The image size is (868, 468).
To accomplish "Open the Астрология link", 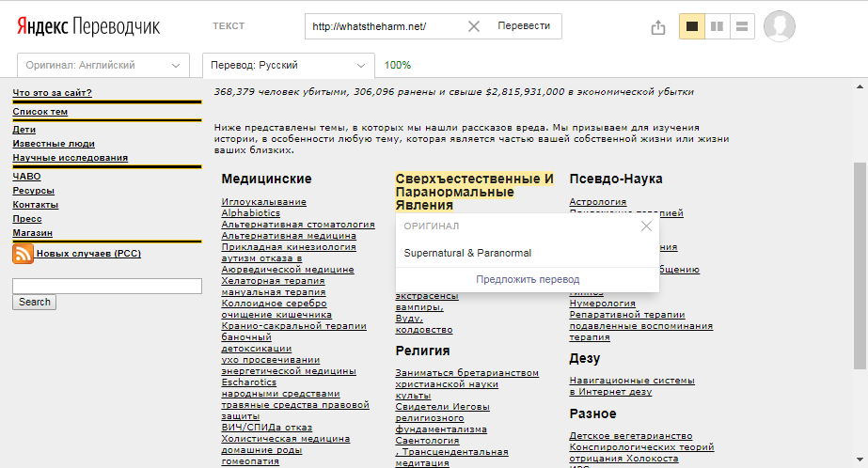I will 598,202.
